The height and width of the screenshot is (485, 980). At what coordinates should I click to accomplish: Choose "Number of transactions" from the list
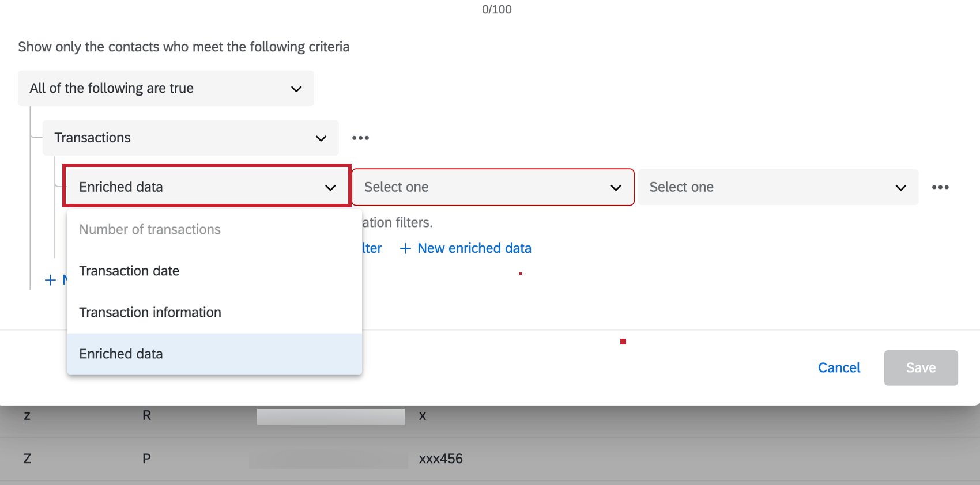click(150, 229)
